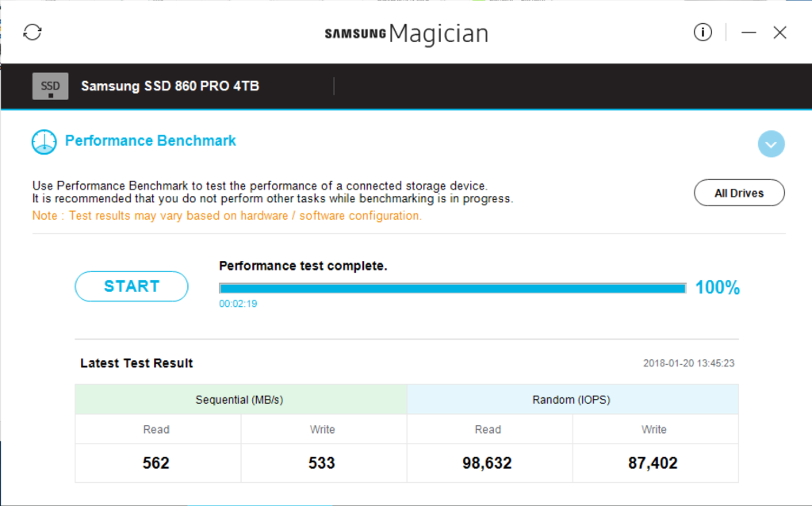This screenshot has height=506, width=812.
Task: Minimize the Magician window
Action: [x=749, y=33]
